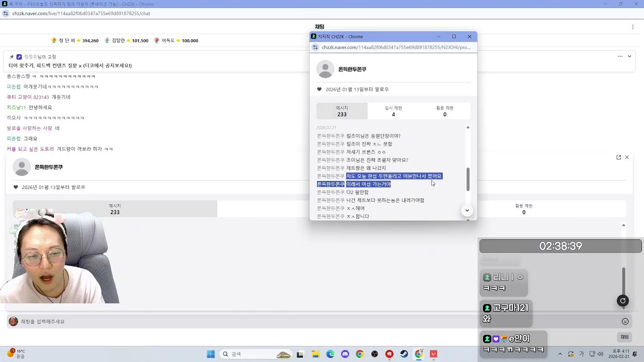Image resolution: width=644 pixels, height=362 pixels.
Task: Open pinned notice options (three dots)
Action: click(x=620, y=56)
